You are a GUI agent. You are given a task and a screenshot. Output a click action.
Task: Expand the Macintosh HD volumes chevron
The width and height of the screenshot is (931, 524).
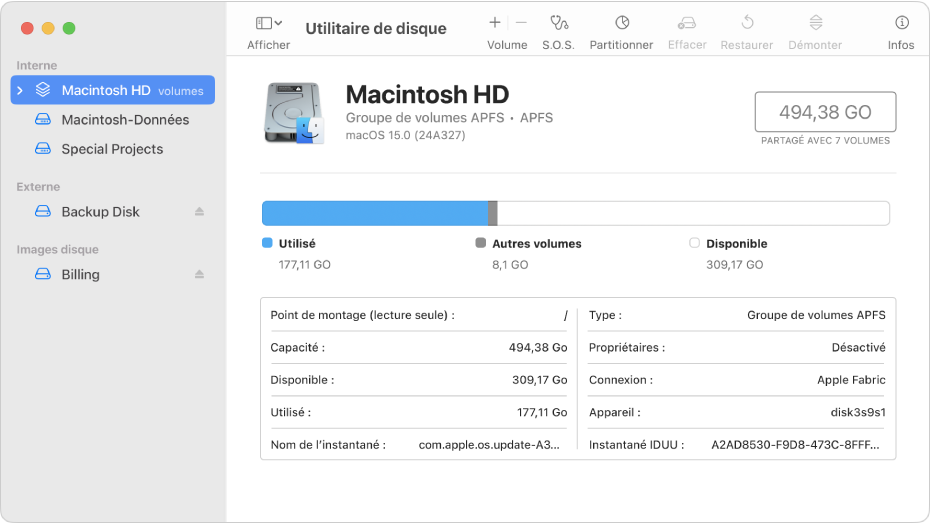pos(20,90)
